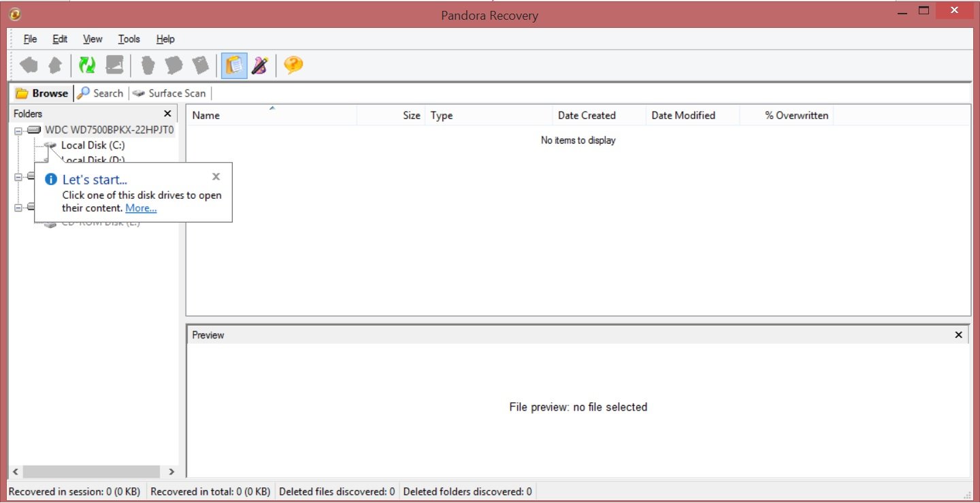980x503 pixels.
Task: Select the WDC WD7500BPKX-22HPJT0 drive entry
Action: point(110,130)
